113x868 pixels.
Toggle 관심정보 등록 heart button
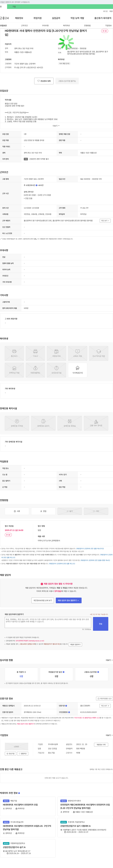coord(44,81)
